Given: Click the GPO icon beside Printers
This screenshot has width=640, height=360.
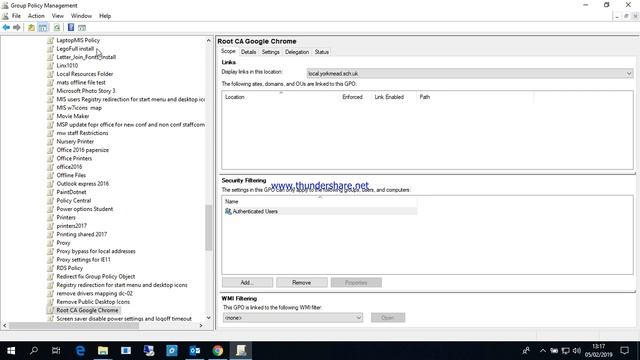Looking at the screenshot, I should click(50, 217).
